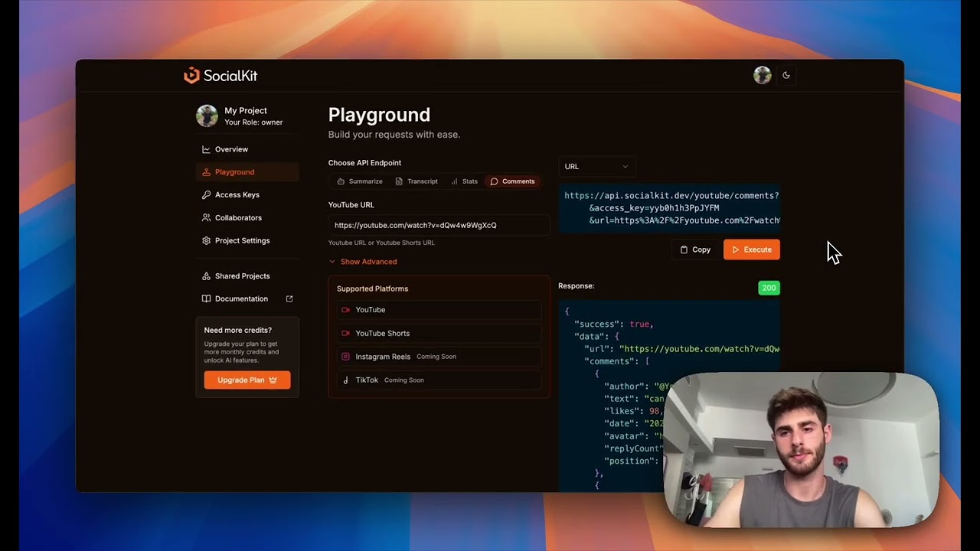The height and width of the screenshot is (551, 980).
Task: Click the Playground sidebar icon
Action: [x=206, y=172]
